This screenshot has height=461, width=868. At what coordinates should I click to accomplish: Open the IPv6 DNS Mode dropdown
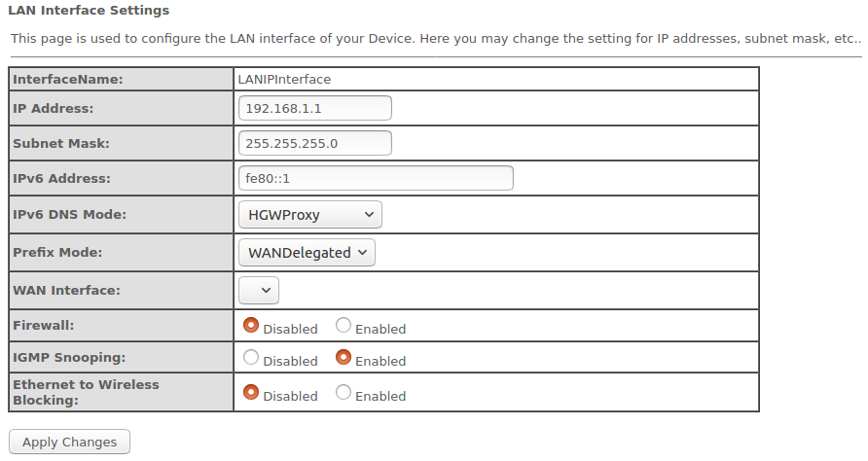coord(309,214)
